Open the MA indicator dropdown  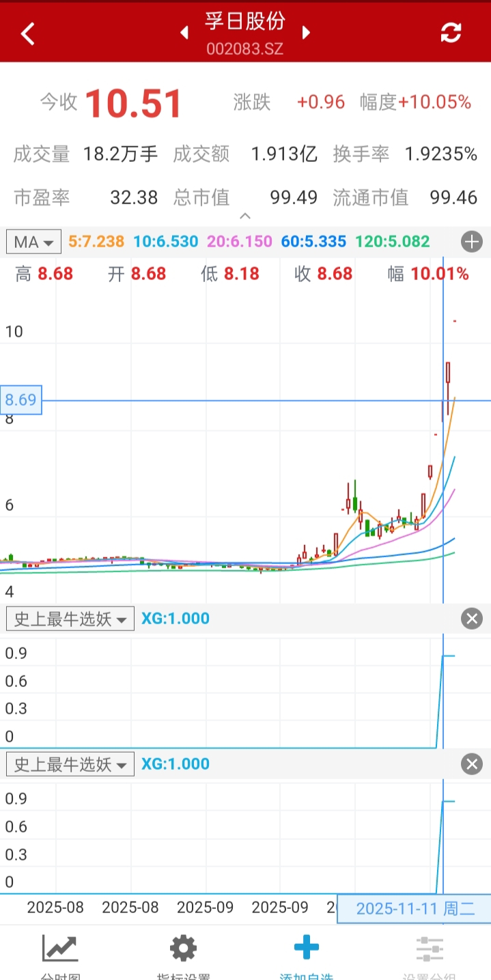point(33,242)
